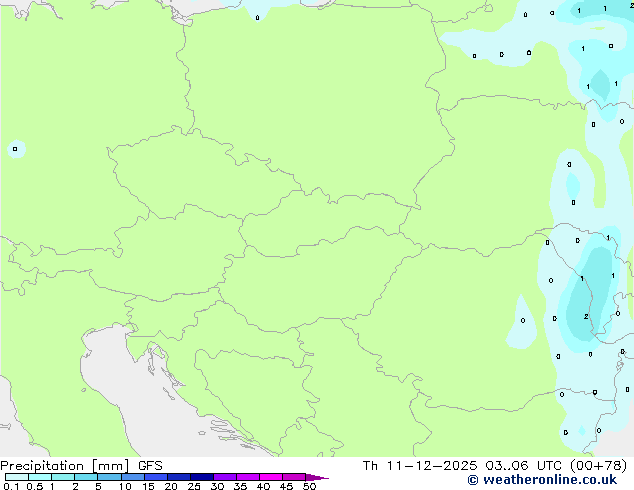Click the date 'Th 11-12-2025' label
Screen dimensions: 634x490
(420, 466)
